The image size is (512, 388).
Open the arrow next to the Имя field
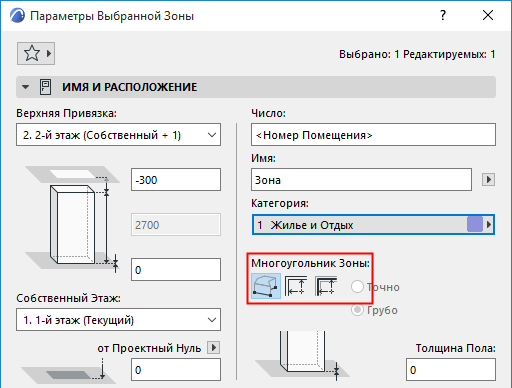coord(488,180)
